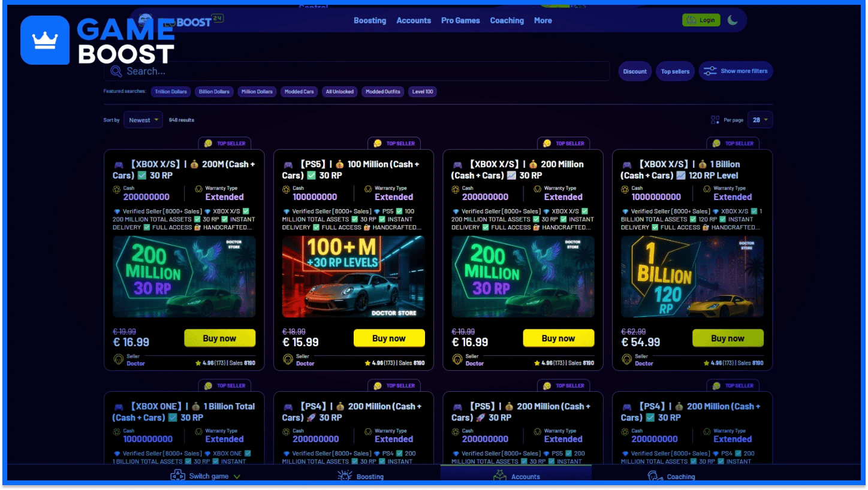Open the 1 Billion 120 RP yellow car thumbnail
The height and width of the screenshot is (490, 868).
point(692,277)
